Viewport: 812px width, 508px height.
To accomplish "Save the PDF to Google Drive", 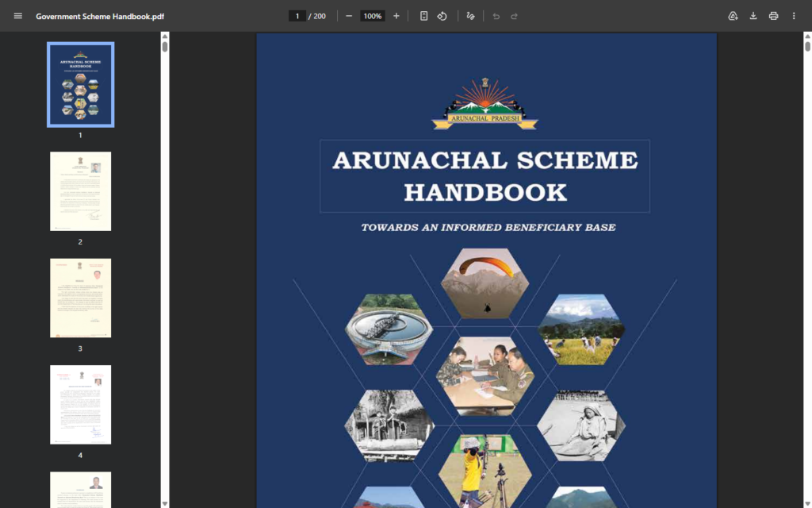I will [x=733, y=16].
